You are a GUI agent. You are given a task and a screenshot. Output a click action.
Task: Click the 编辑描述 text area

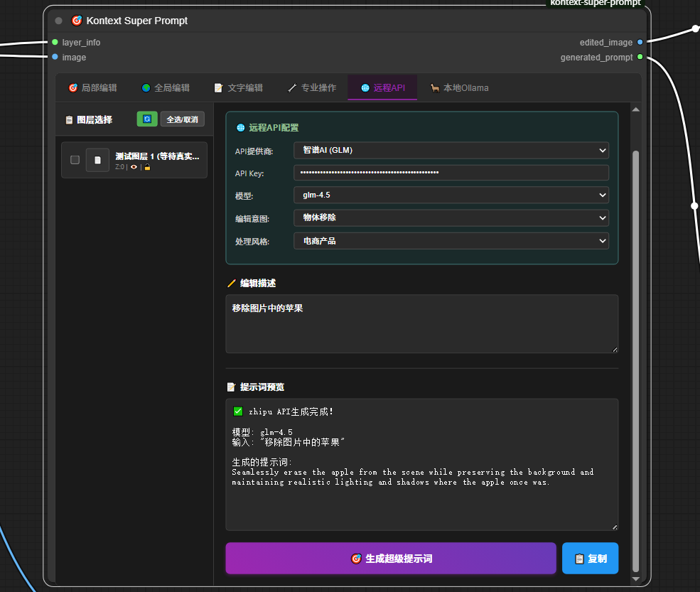[x=422, y=323]
